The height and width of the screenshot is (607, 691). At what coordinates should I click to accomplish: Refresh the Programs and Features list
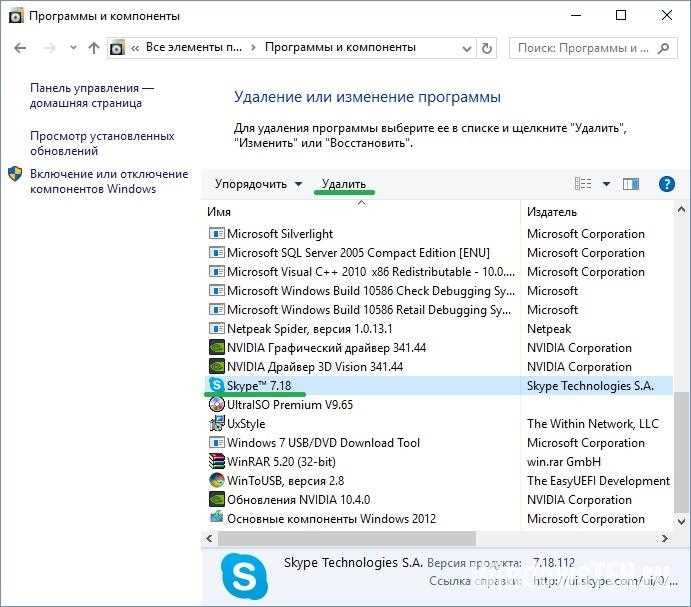[x=487, y=48]
